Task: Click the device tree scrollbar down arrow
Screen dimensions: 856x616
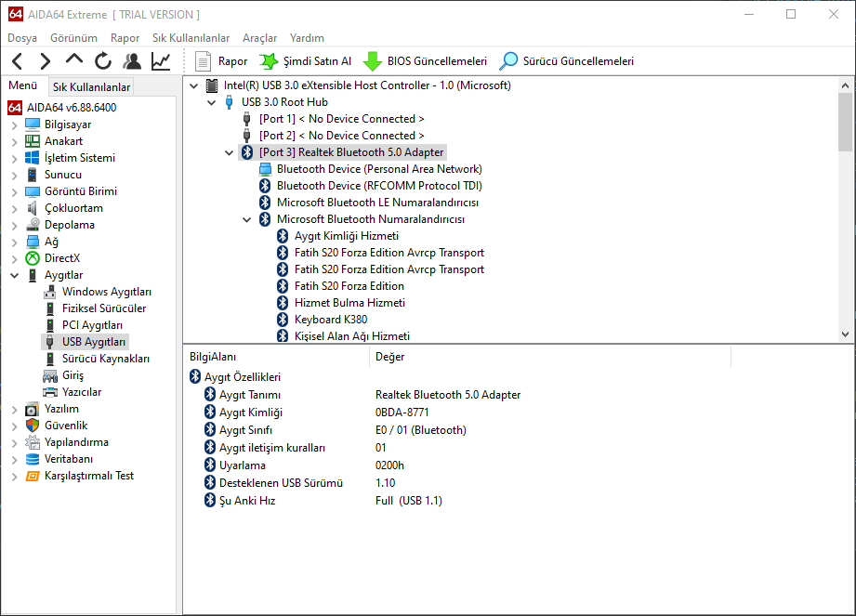Action: tap(845, 334)
